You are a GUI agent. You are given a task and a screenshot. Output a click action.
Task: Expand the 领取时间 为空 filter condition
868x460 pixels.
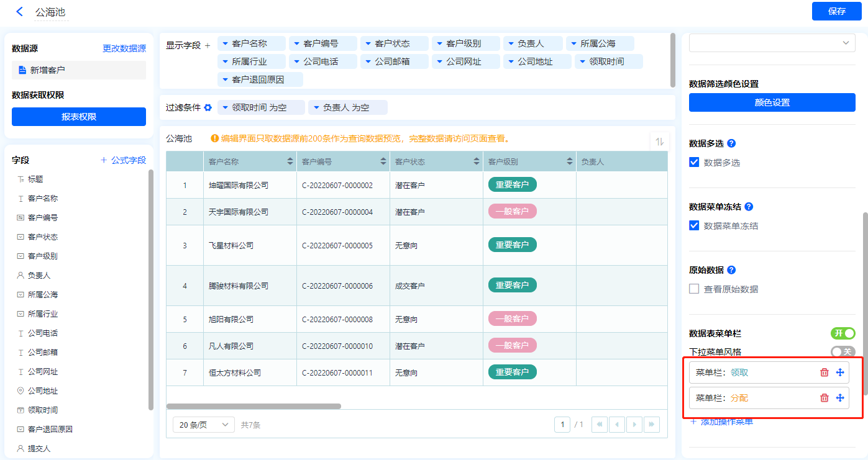click(x=225, y=107)
